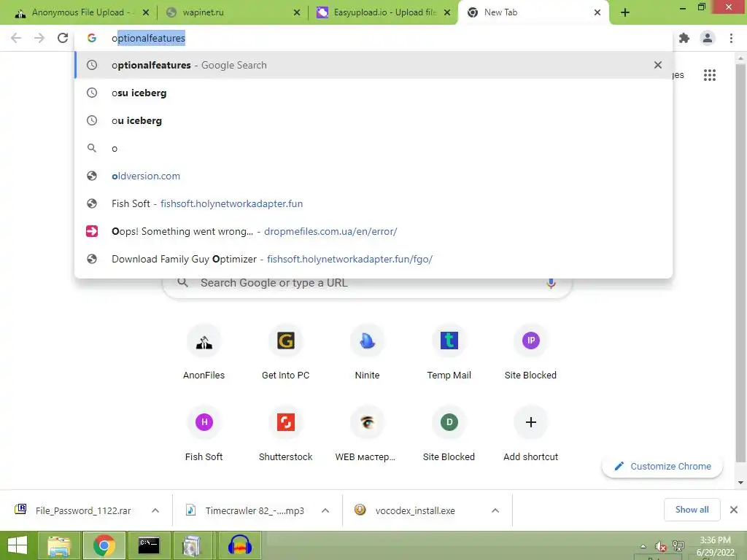The width and height of the screenshot is (747, 560).
Task: Open the dropmefiles Oops error suggestion
Action: 373,231
